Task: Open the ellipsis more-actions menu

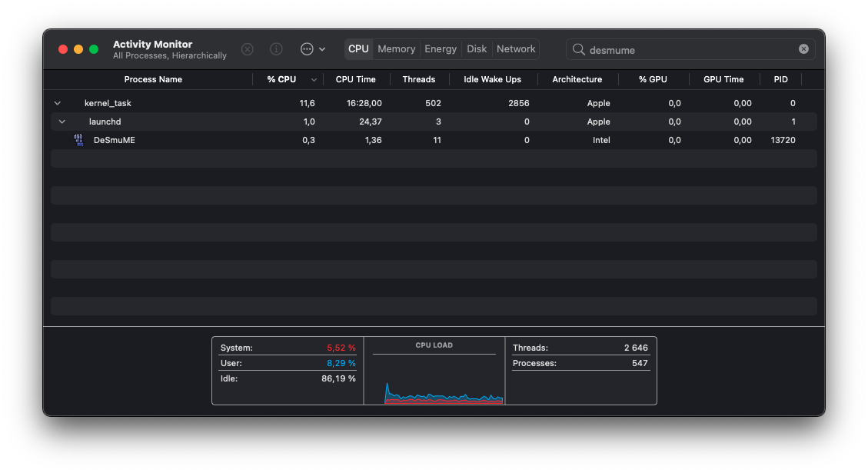Action: click(313, 49)
